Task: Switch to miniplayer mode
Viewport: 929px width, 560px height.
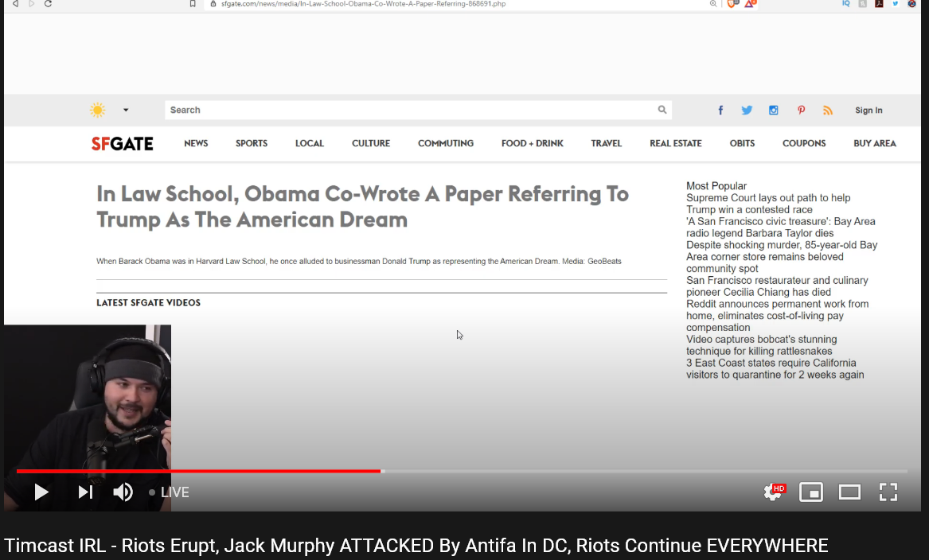Action: (811, 492)
